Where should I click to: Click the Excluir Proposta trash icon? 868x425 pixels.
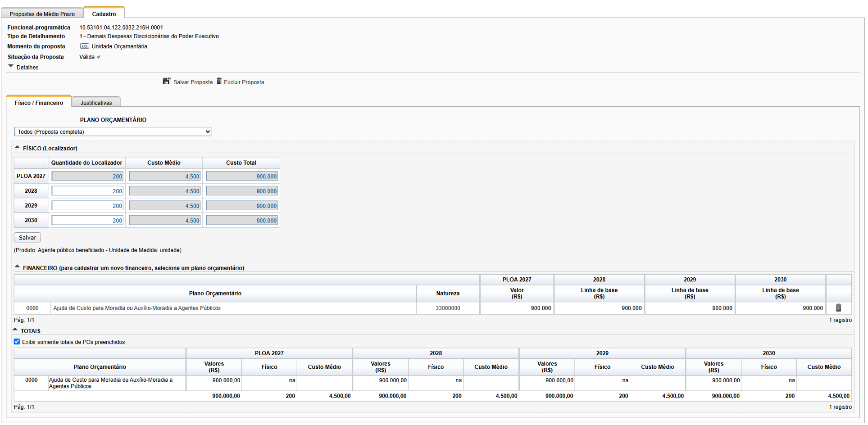point(219,81)
